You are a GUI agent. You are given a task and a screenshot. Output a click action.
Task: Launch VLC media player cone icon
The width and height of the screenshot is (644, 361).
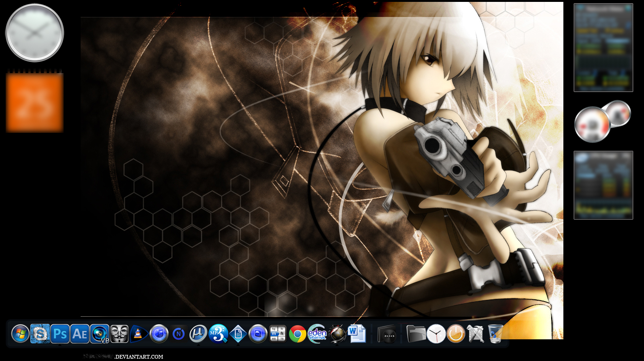click(139, 334)
